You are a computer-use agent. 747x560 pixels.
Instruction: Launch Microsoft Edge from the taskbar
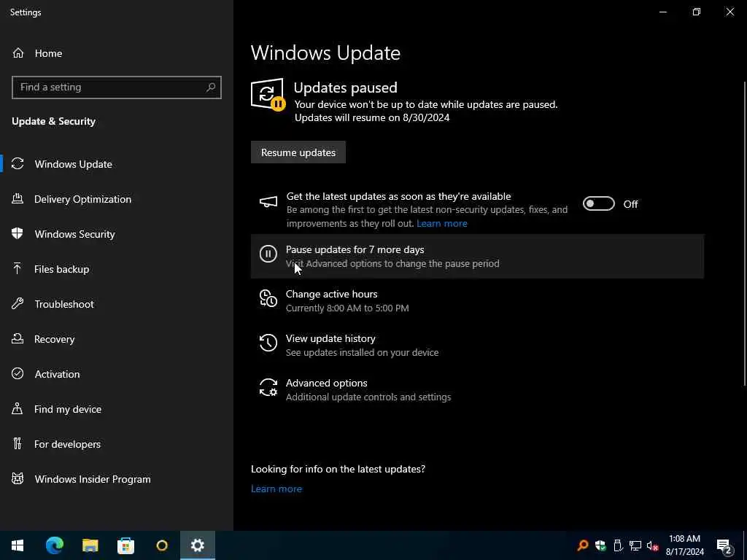(x=54, y=545)
